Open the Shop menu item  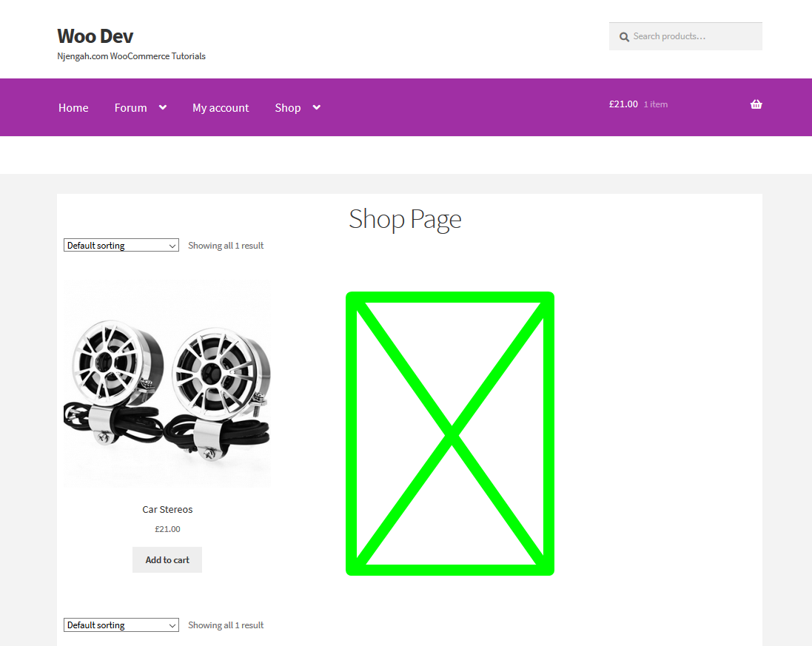click(287, 108)
